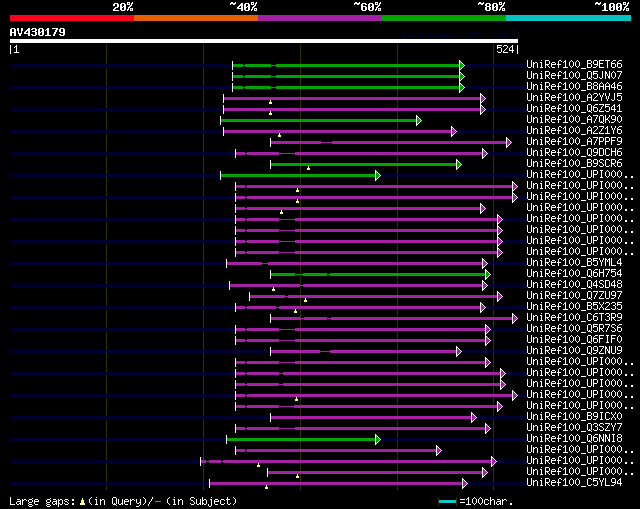Open hit UniRef100_A7QK90

point(574,120)
